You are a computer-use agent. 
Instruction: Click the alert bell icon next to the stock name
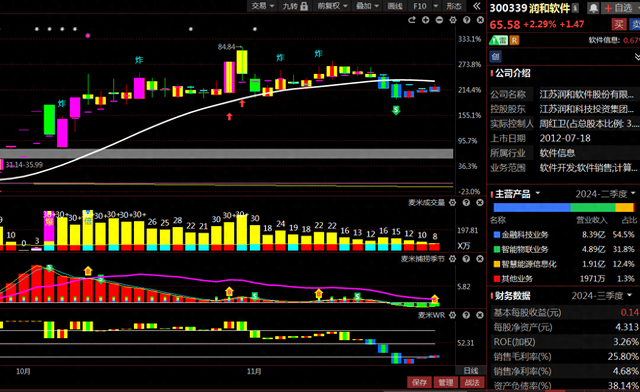[593, 8]
